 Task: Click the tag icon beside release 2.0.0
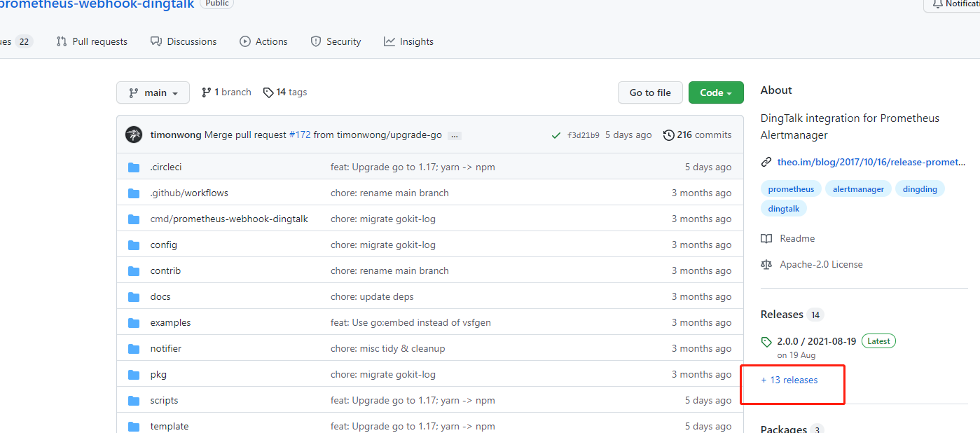(x=766, y=342)
